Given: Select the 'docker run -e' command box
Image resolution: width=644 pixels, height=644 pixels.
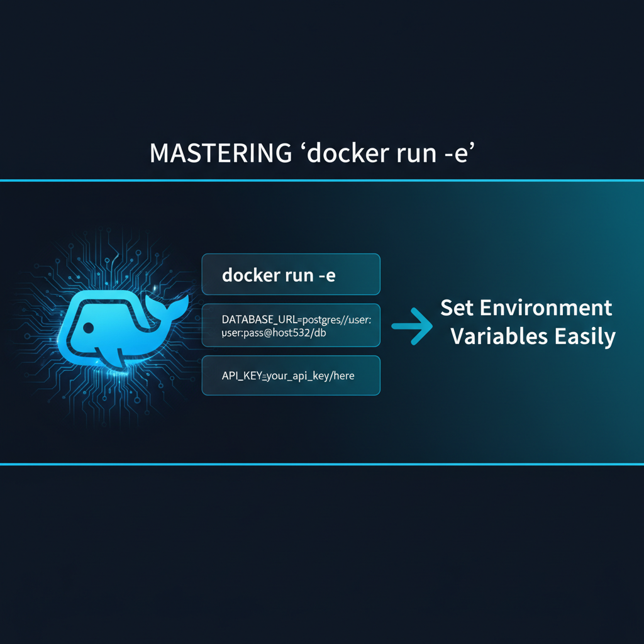Looking at the screenshot, I should [x=291, y=274].
